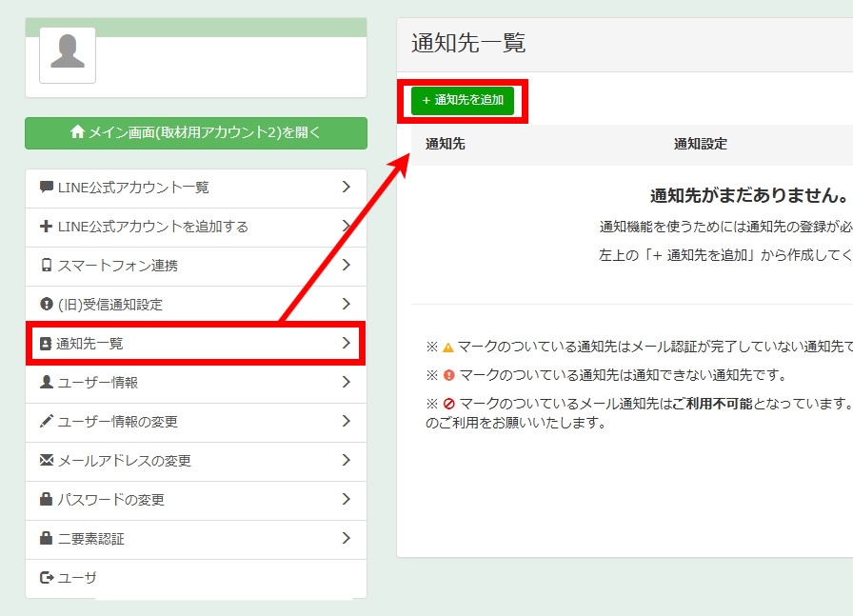Screen dimensions: 853x616
Task: Open the 二要素認証 menu item
Action: 91,539
